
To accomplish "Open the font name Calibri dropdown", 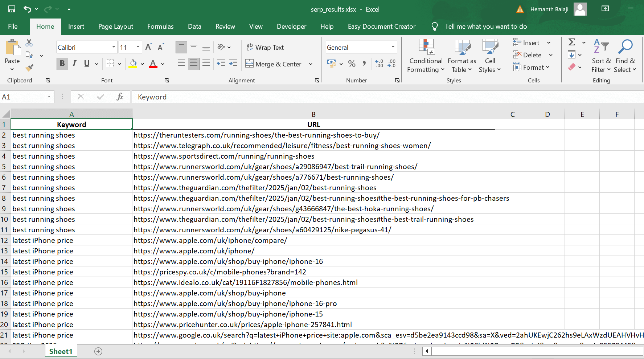I will click(114, 47).
